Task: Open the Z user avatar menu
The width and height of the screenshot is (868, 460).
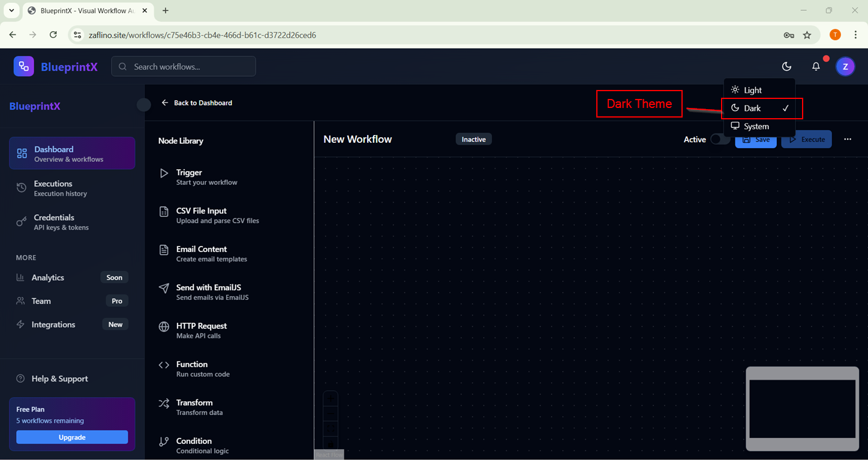Action: 845,67
